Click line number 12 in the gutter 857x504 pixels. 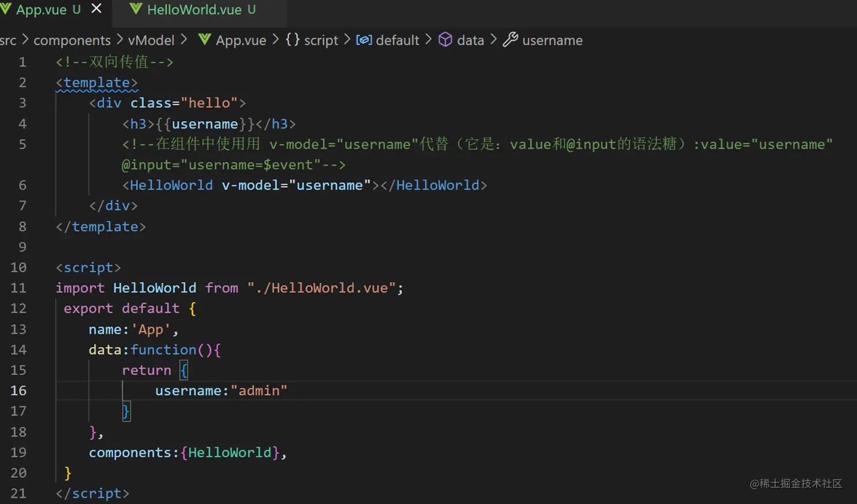point(18,309)
